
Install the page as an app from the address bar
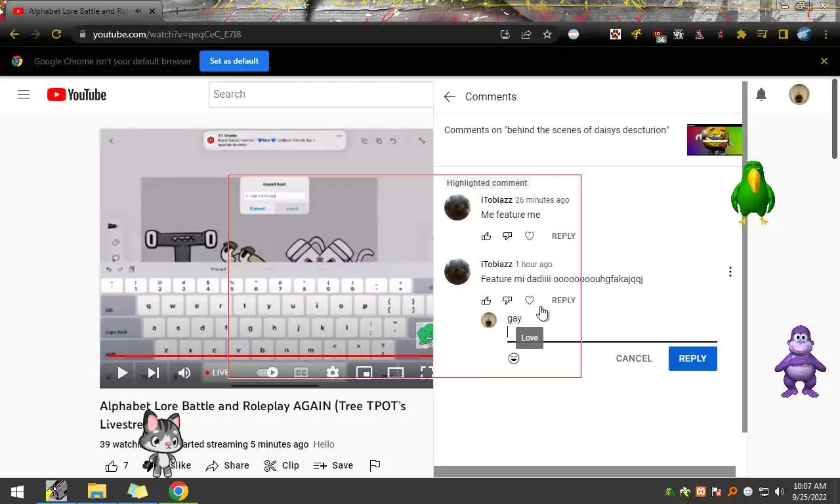coord(505,34)
